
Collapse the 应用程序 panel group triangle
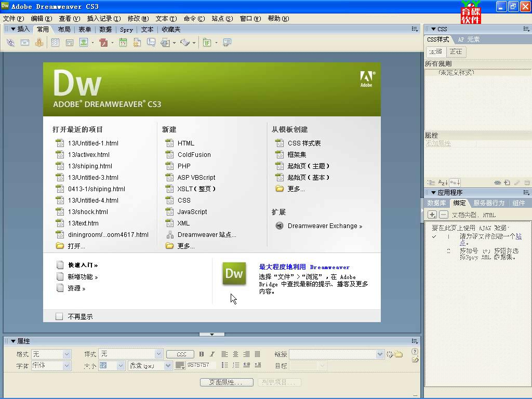433,193
